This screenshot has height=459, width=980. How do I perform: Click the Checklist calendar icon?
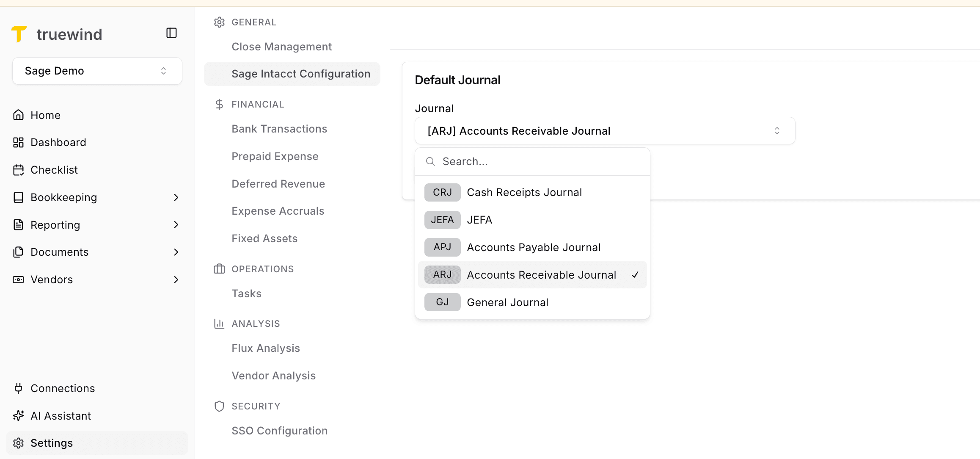tap(18, 169)
